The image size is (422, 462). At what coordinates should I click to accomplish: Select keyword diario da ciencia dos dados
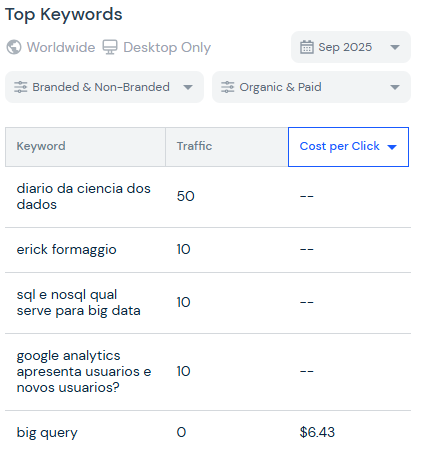coord(84,196)
